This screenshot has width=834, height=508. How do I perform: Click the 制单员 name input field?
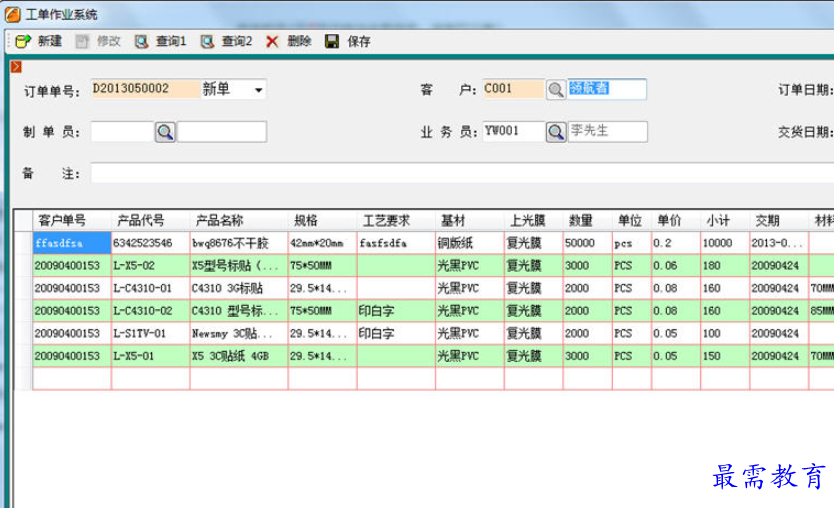222,132
